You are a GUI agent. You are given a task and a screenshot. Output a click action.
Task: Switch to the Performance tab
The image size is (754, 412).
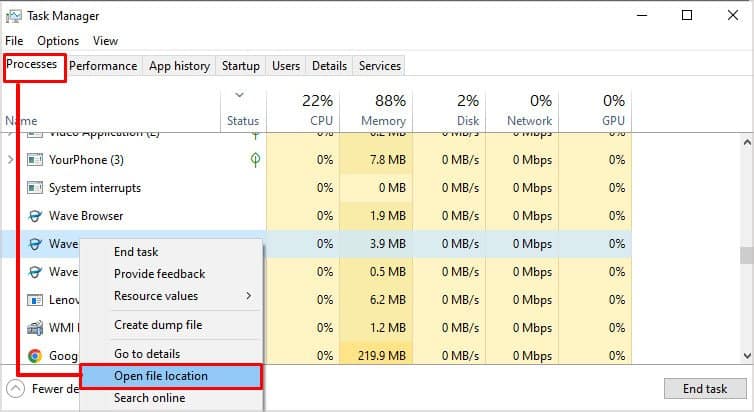tap(103, 66)
